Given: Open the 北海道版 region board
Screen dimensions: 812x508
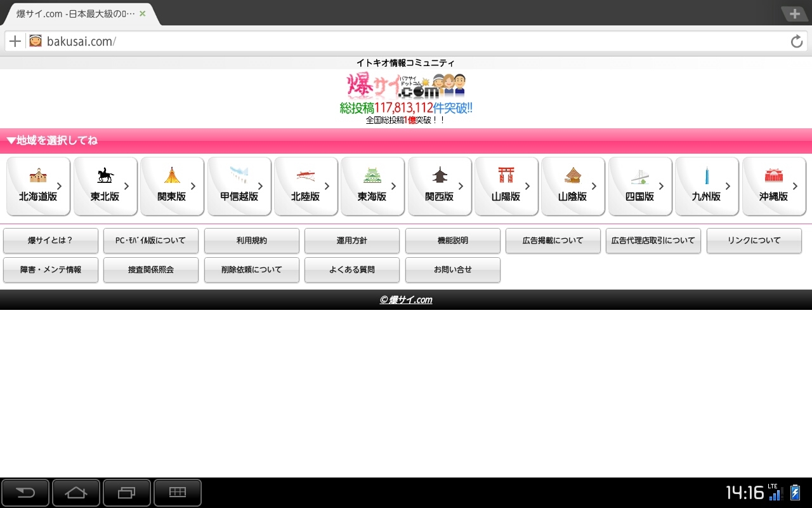Looking at the screenshot, I should (x=38, y=186).
